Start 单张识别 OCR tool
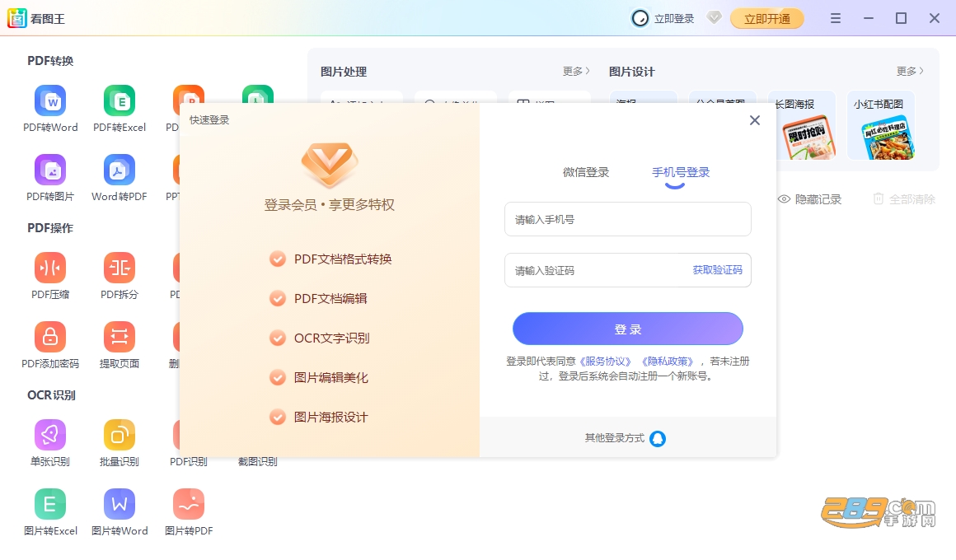 point(50,443)
